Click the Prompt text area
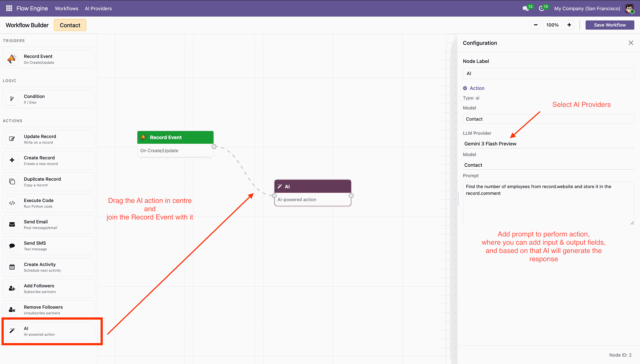Viewport: 640px width, 364px height. click(548, 203)
